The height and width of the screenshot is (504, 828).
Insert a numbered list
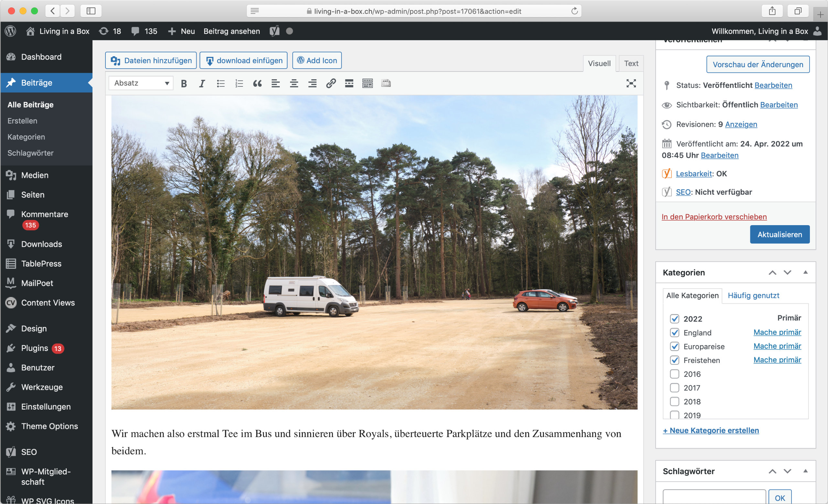(x=239, y=83)
